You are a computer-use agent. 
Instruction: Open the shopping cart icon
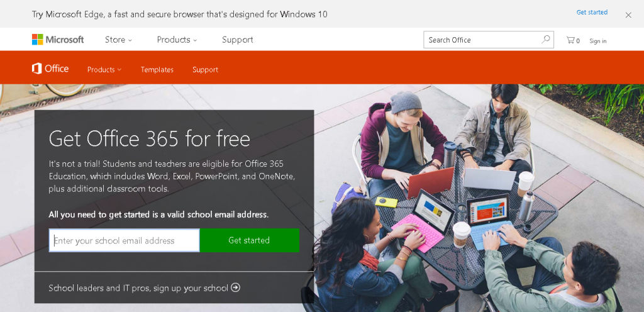(573, 40)
